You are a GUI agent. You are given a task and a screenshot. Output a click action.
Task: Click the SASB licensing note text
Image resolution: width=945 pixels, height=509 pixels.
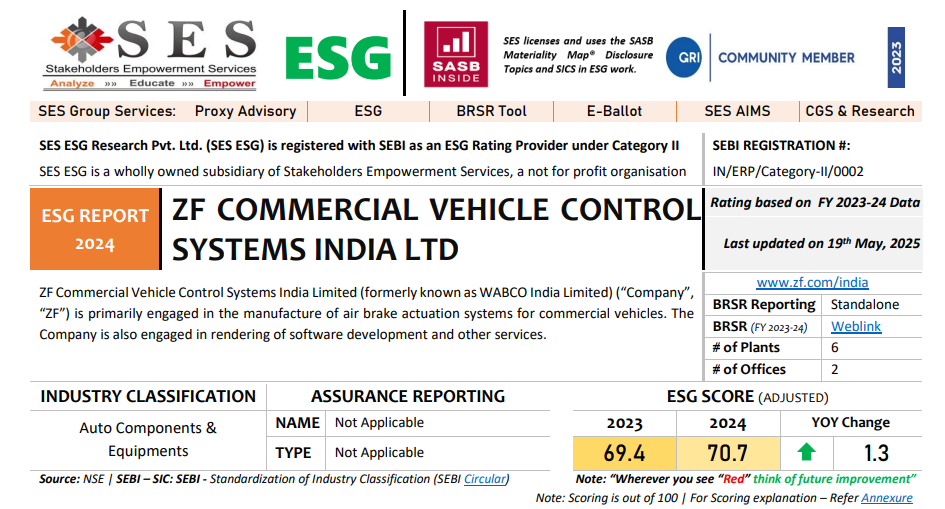click(x=578, y=55)
